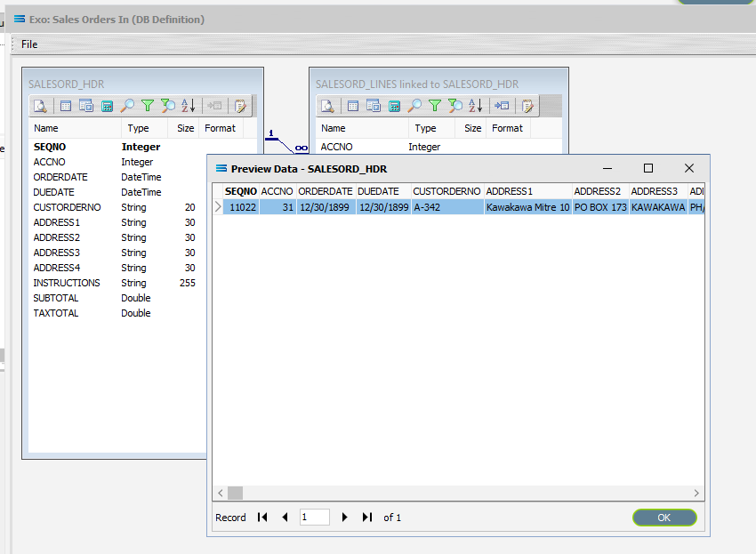Viewport: 756px width, 554px height.
Task: Click calculator icon in SALESORD_HDR toolbar
Action: 107,106
